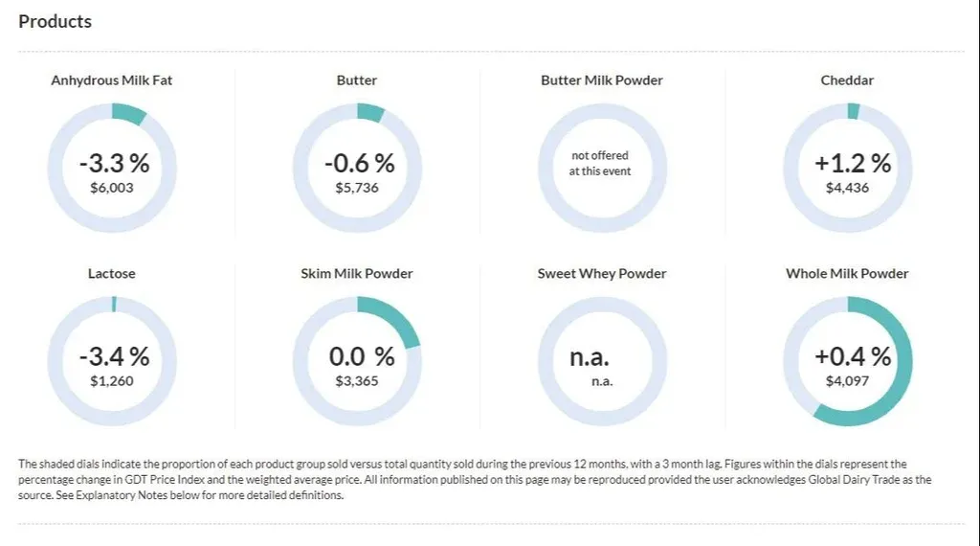The image size is (980, 546).
Task: Click the $1,260 Lactose price
Action: [112, 380]
